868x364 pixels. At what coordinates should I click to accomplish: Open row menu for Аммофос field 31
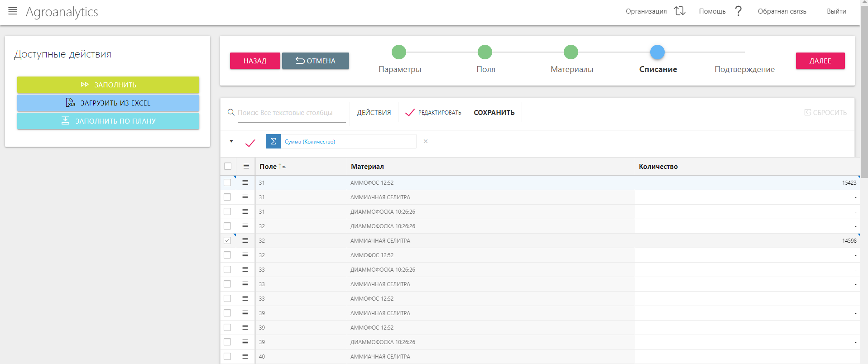[245, 182]
